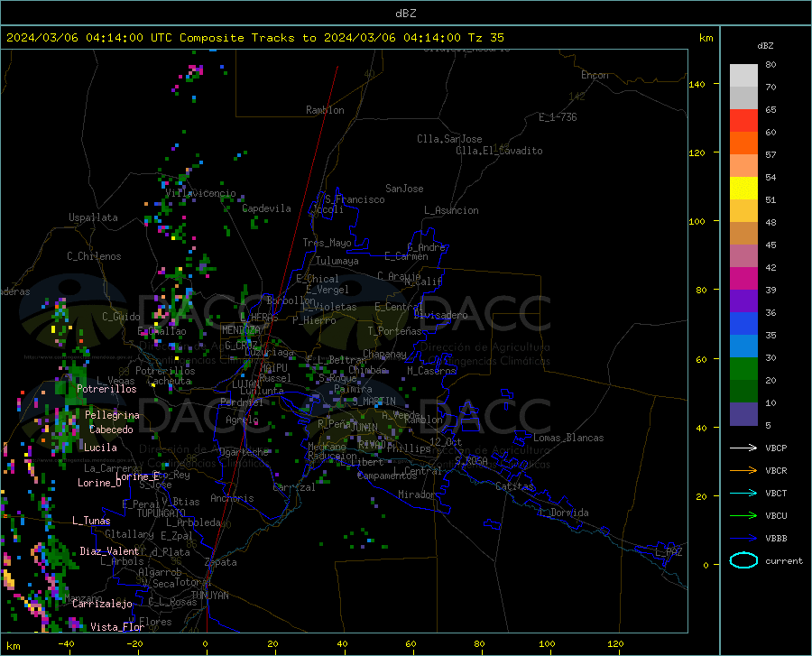
Task: Click the Lorine_O label
Action: (x=99, y=483)
